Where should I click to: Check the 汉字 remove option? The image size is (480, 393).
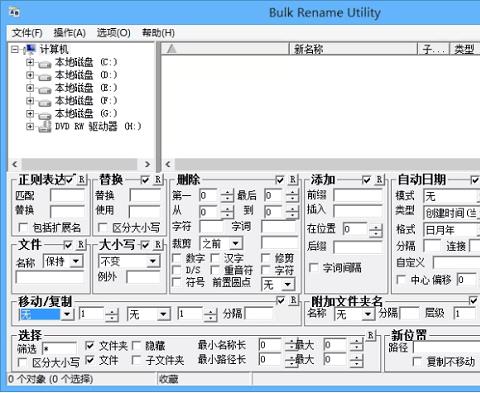215,258
